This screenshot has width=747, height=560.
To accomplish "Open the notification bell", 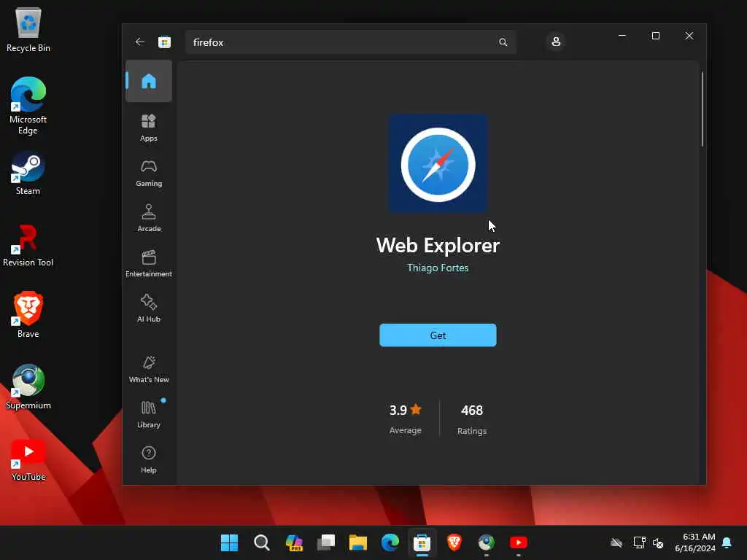I will (x=727, y=542).
